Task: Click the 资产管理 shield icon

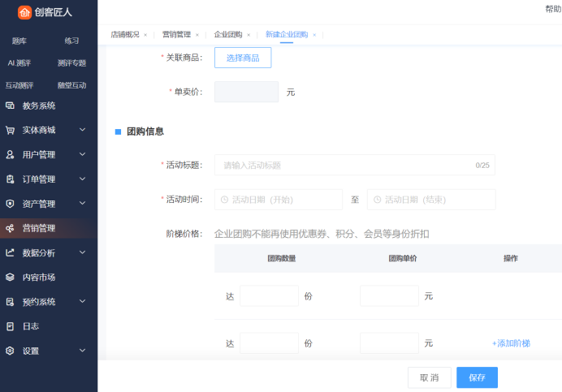Action: (10, 204)
